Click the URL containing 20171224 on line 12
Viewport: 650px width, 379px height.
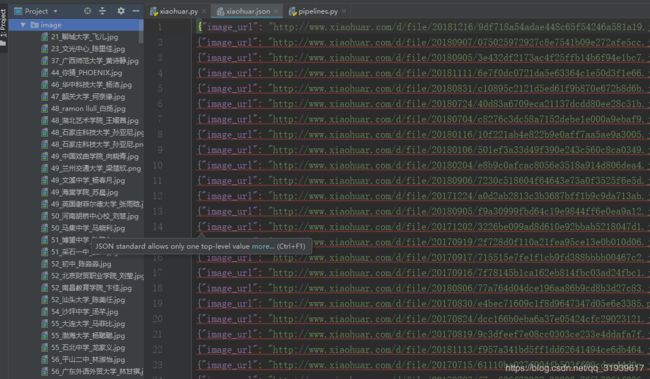457,196
